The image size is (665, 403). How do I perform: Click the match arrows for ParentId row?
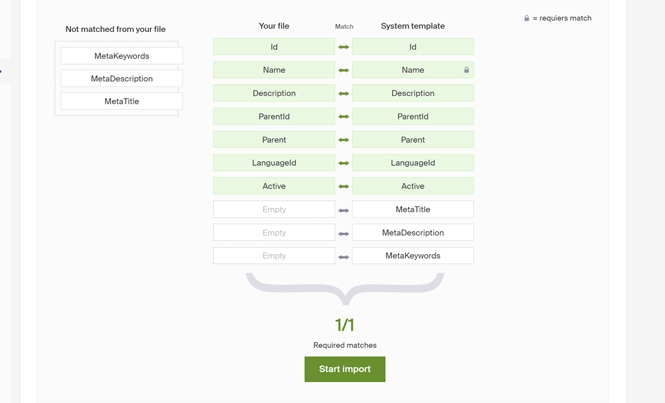coord(344,117)
